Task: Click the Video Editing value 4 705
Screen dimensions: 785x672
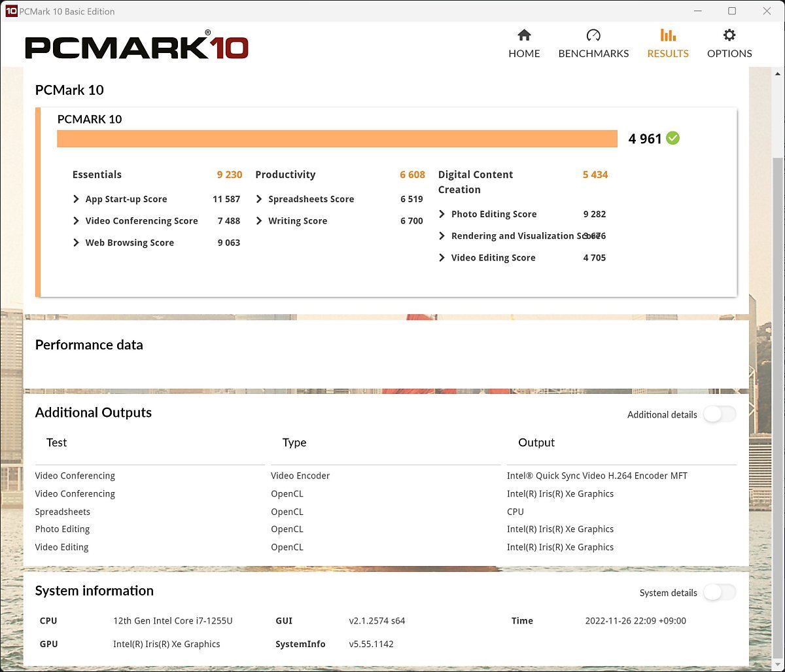Action: tap(595, 257)
